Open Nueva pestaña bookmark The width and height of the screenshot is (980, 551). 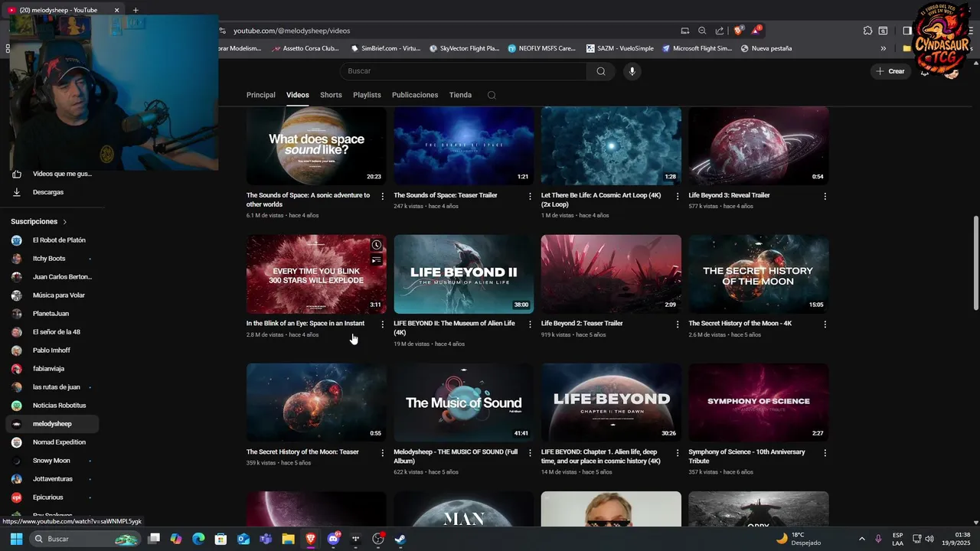(766, 48)
